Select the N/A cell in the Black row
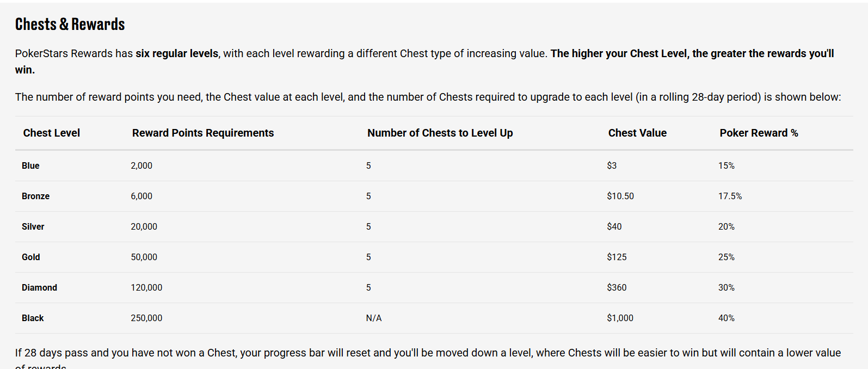The width and height of the screenshot is (868, 369). coord(374,318)
